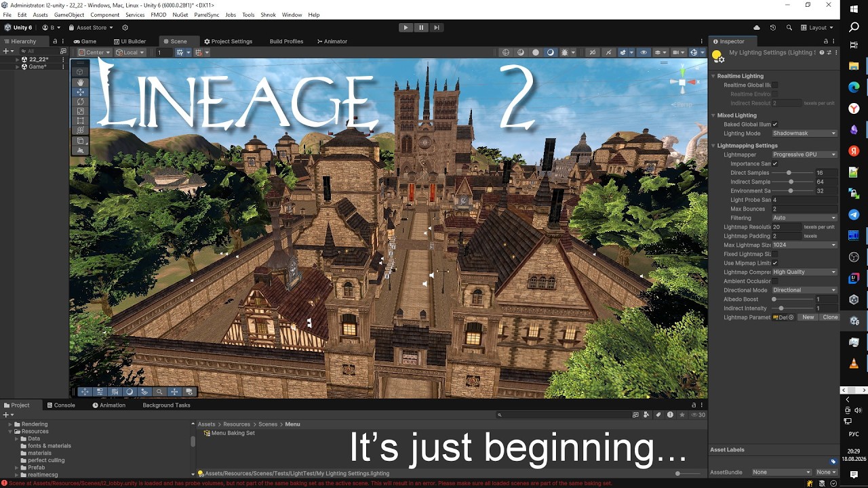Click the red error icon in status bar
Screen dimensions: 868x488
coord(5,483)
